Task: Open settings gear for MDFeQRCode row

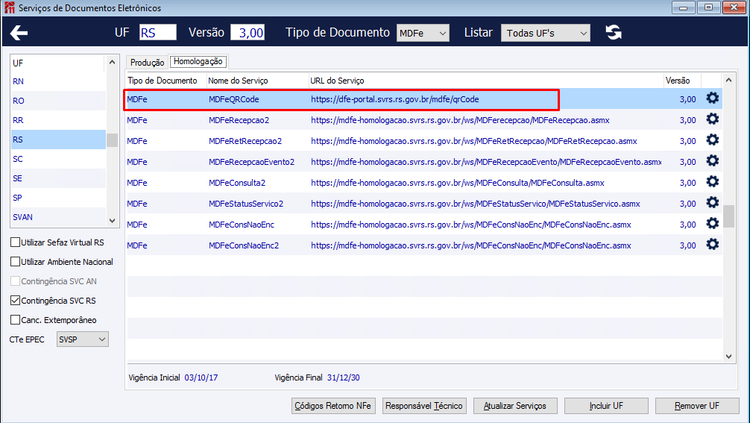Action: 712,98
